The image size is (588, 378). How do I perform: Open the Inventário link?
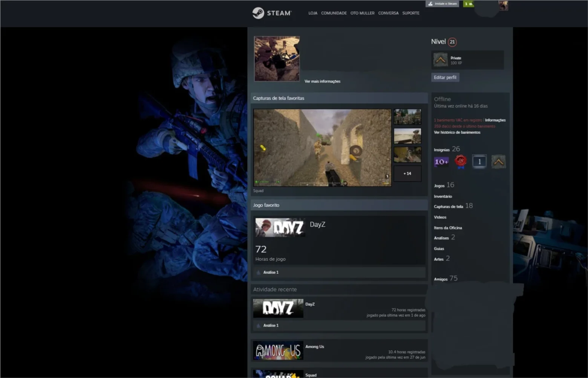[443, 197]
